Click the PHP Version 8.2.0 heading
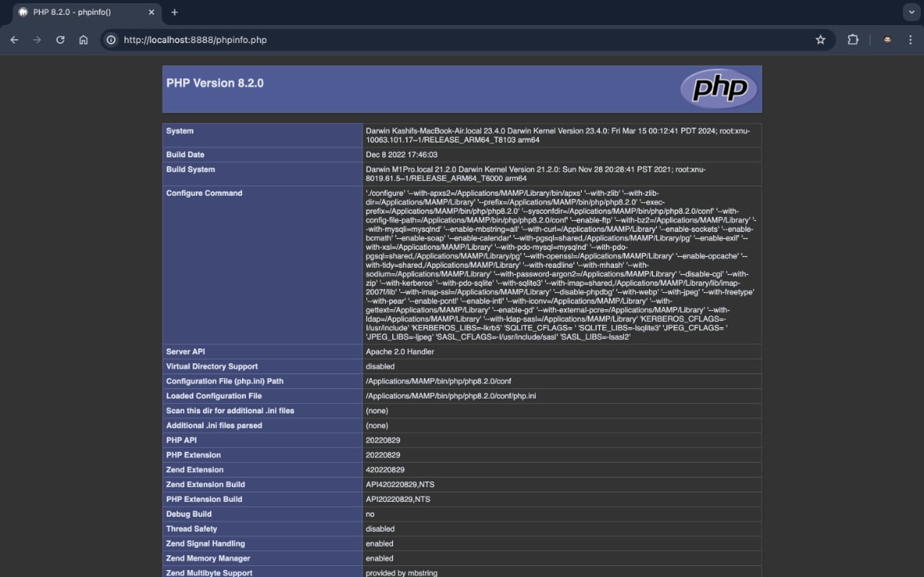Viewport: 924px width, 577px height. [x=215, y=83]
